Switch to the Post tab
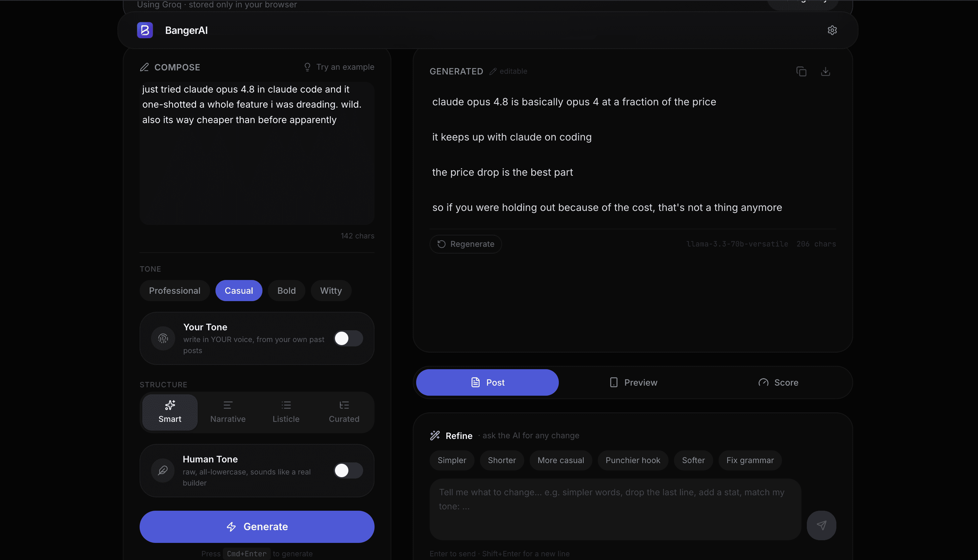 [x=487, y=383]
